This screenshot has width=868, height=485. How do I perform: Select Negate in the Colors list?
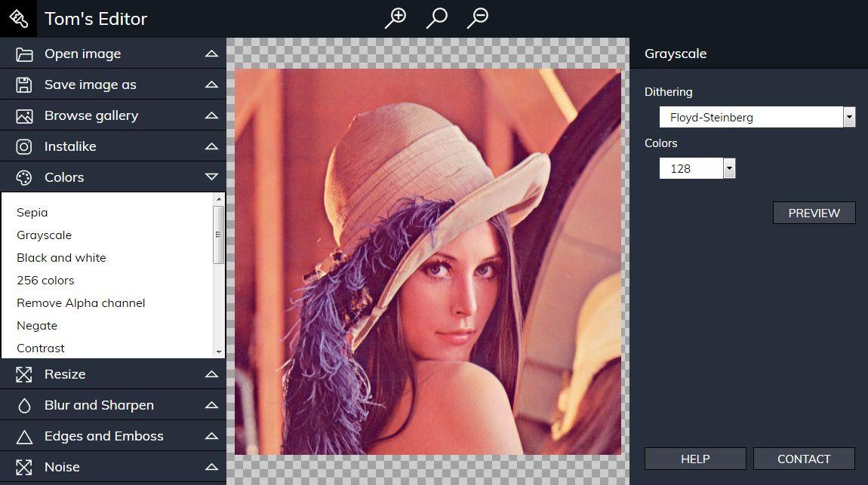(x=37, y=326)
